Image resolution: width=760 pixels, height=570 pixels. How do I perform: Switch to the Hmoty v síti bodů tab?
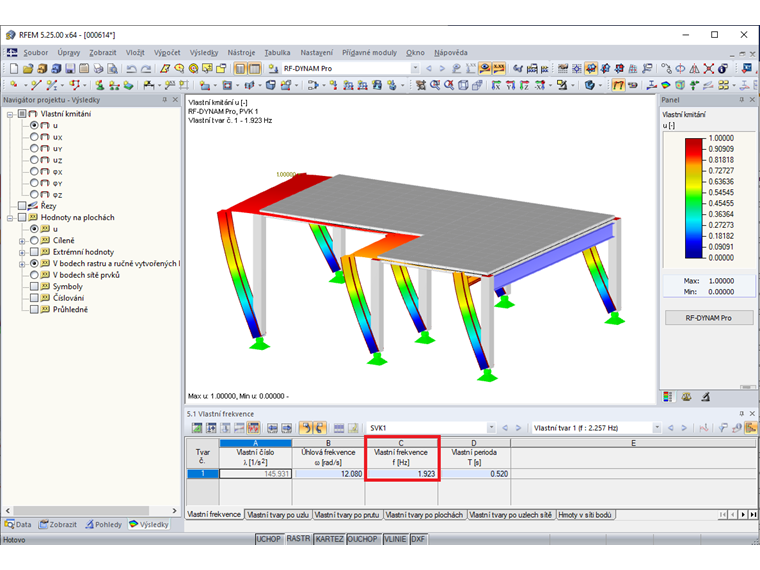pos(585,515)
